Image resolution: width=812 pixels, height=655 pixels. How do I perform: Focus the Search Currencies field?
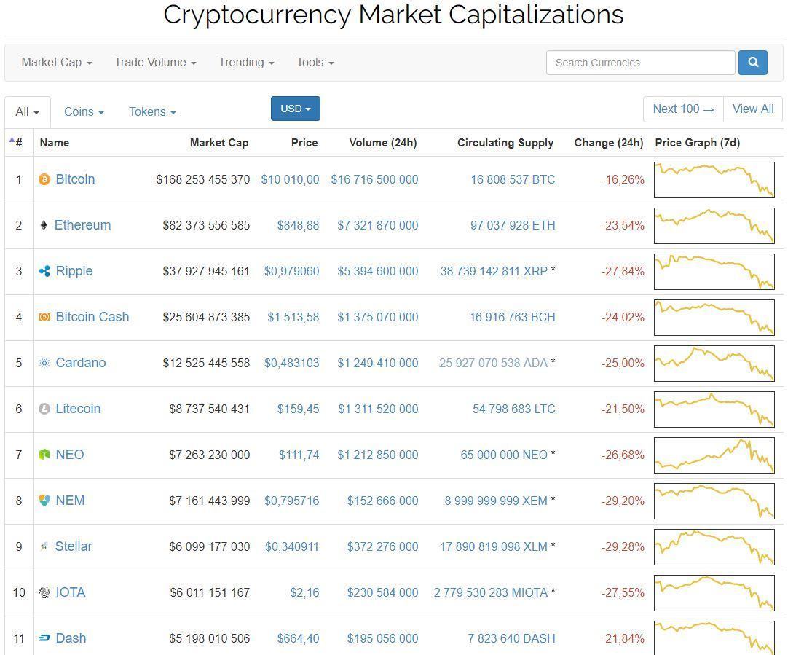pyautogui.click(x=640, y=63)
